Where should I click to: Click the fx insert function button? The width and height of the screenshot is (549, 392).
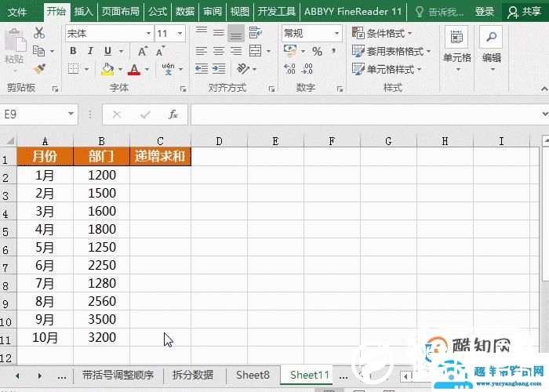point(173,114)
